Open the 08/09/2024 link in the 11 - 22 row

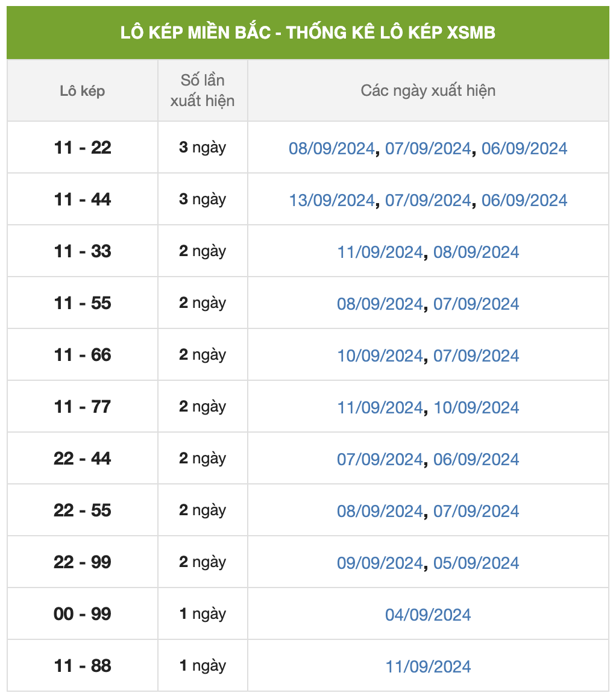[332, 148]
